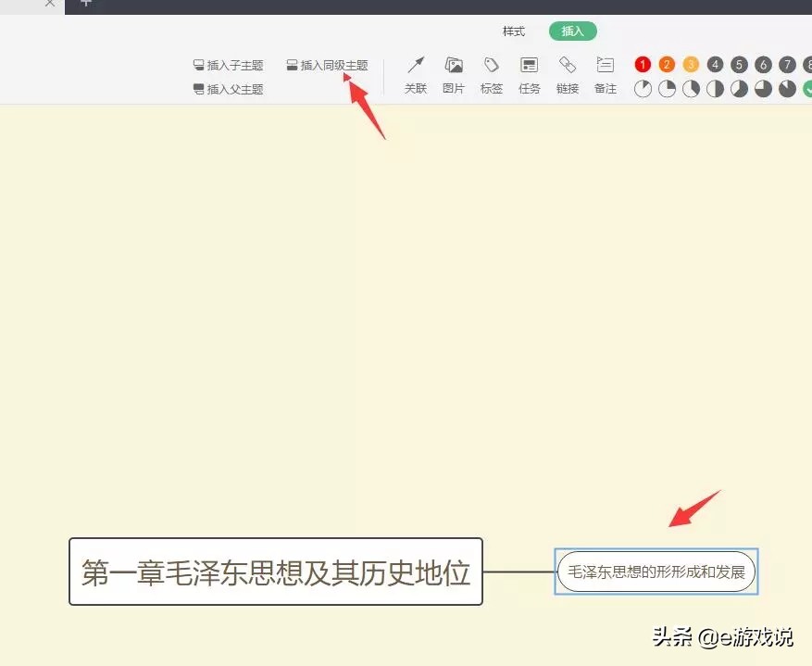Select the 毛泽东思想的形形成和发展 subtopic node
This screenshot has height=666, width=812.
(656, 572)
